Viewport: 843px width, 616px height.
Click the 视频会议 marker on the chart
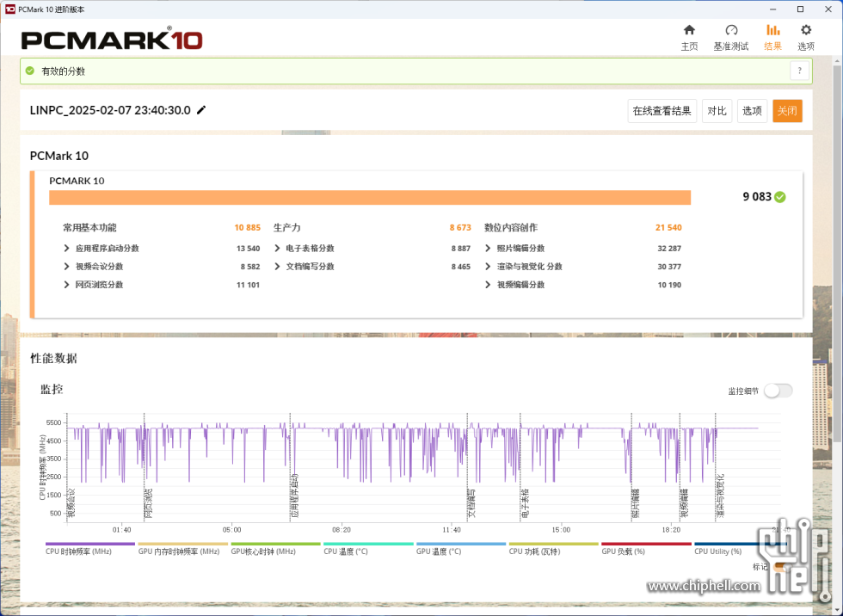point(71,503)
